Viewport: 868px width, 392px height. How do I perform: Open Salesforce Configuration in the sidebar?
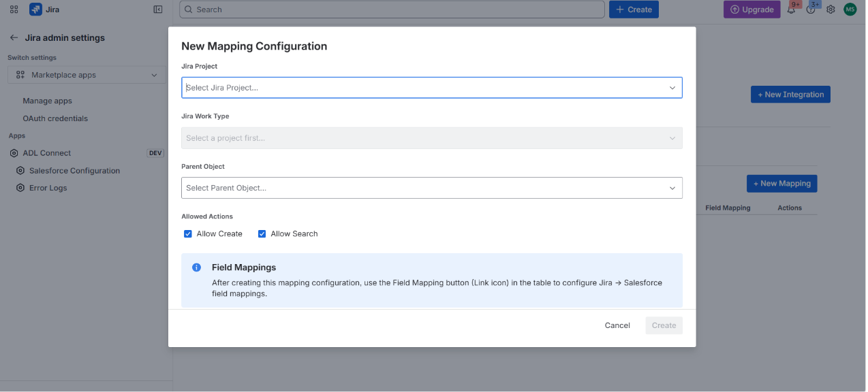pos(74,171)
